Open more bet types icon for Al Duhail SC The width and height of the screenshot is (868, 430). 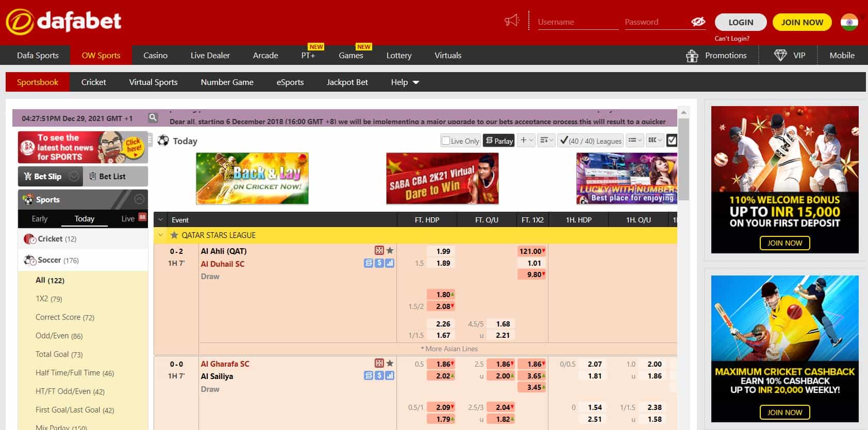[x=368, y=263]
